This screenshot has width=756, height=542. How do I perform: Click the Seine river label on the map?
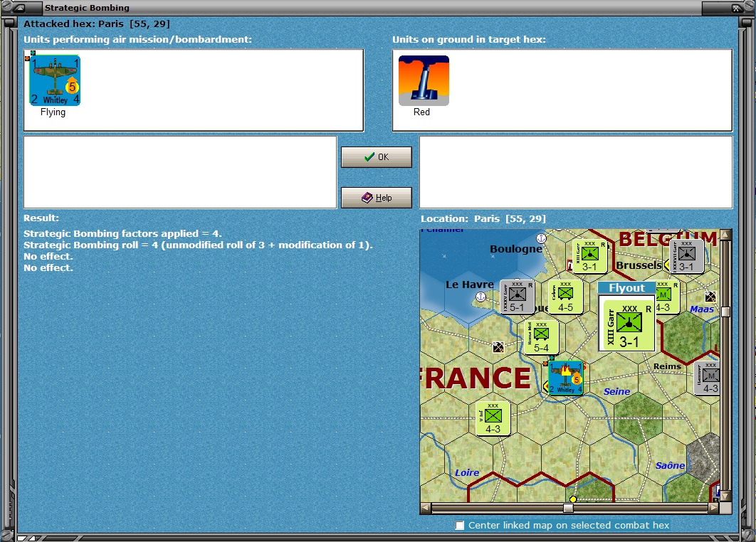616,391
